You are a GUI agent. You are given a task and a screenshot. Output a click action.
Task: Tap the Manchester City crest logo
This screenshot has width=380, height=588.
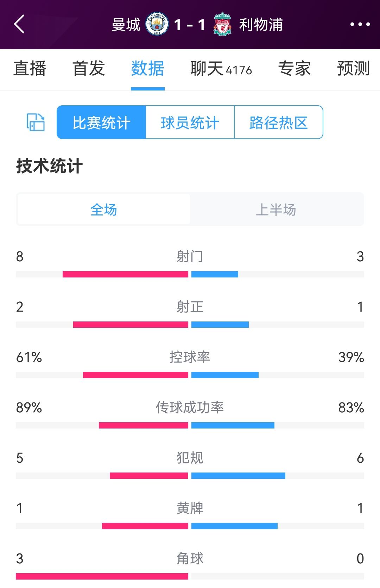157,24
